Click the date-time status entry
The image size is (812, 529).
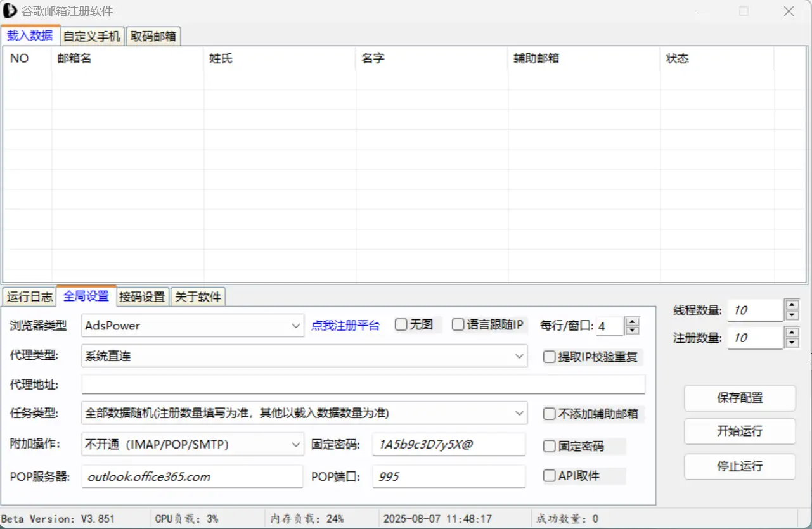pos(438,519)
